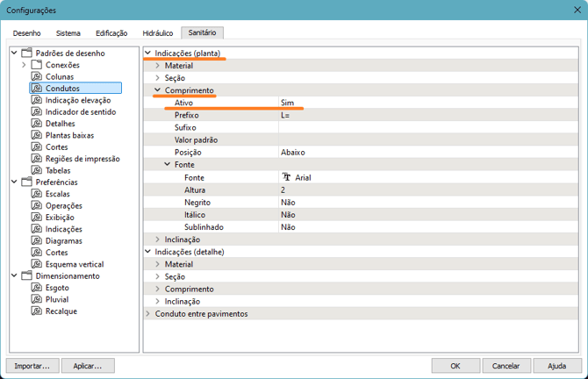Select the Esgoto dimensioning icon
Screen dimensions: 588x379
[37, 288]
